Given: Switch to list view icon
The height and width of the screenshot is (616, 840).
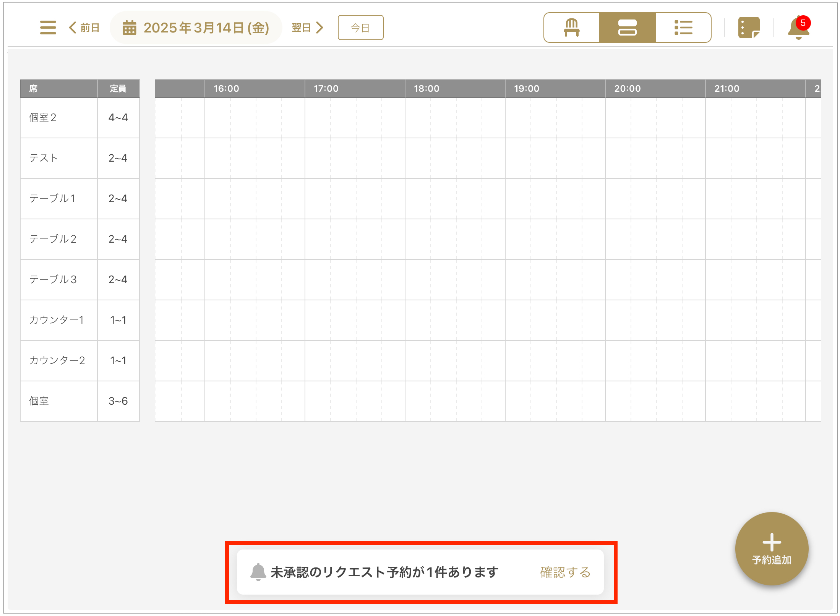Looking at the screenshot, I should 683,28.
